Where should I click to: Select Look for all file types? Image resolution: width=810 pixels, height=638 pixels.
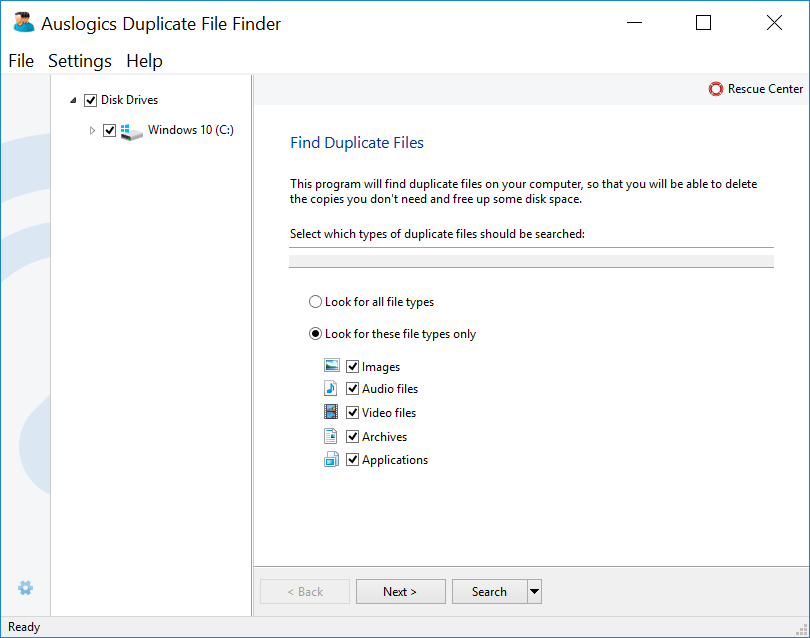coord(315,302)
